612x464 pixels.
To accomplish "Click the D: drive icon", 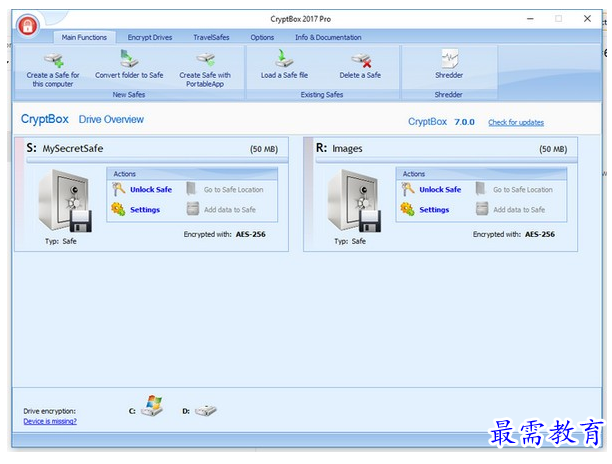I will (x=205, y=410).
